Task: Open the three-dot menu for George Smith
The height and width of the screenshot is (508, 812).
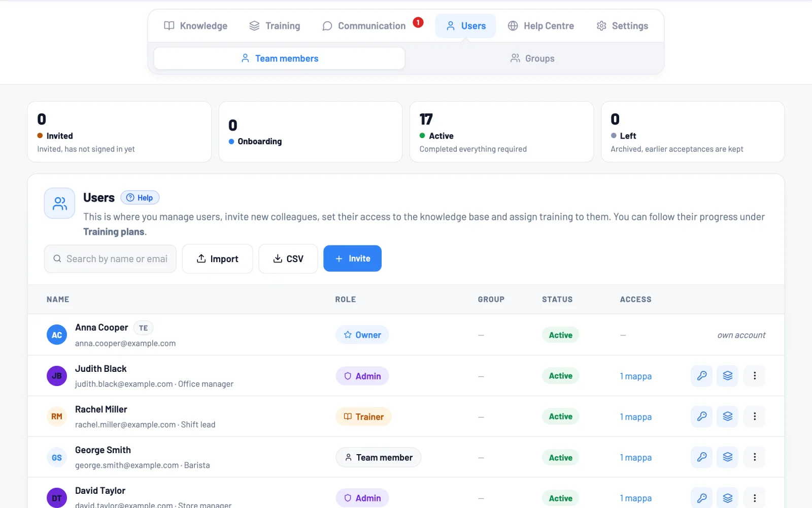Action: 755,457
